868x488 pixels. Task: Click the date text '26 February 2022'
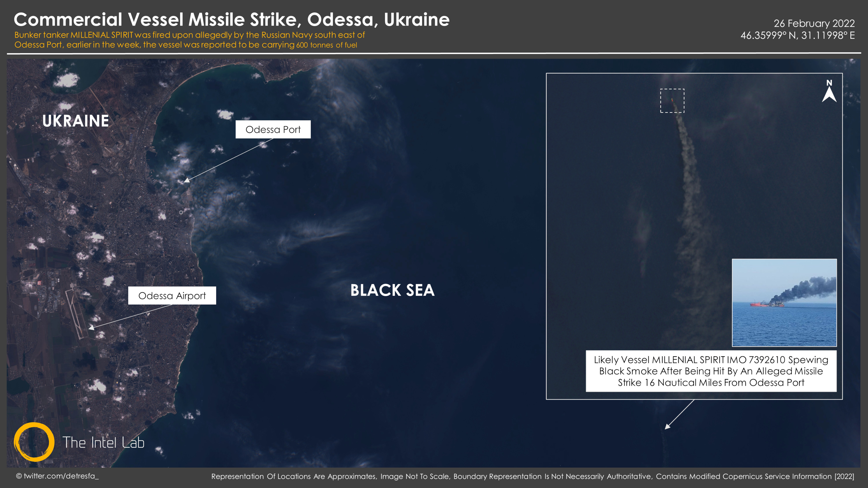[814, 23]
